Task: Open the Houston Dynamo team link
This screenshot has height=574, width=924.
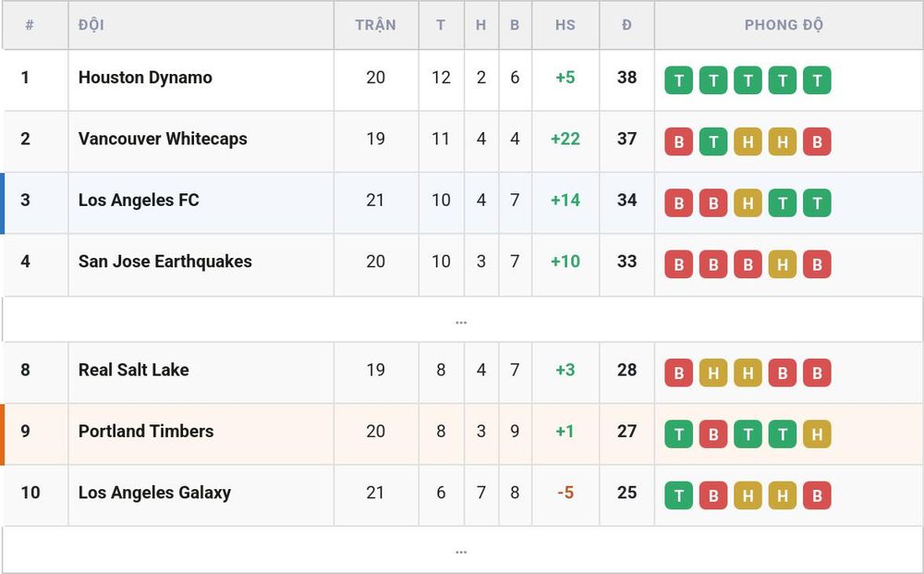Action: (145, 78)
